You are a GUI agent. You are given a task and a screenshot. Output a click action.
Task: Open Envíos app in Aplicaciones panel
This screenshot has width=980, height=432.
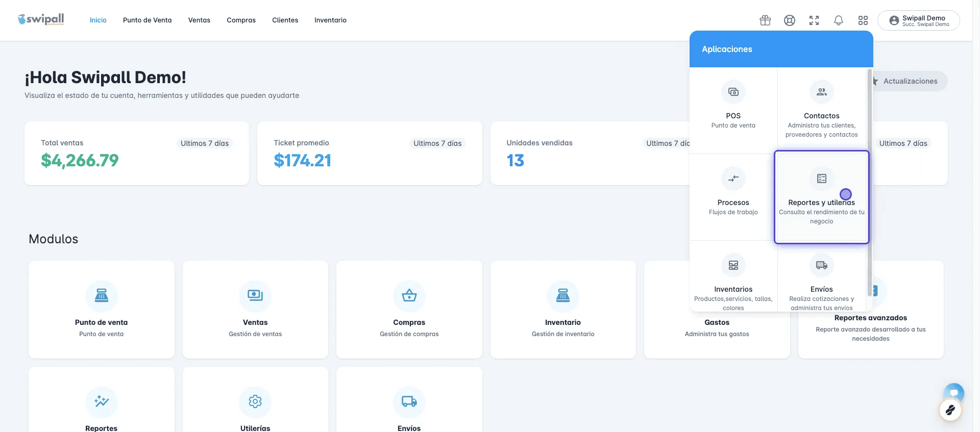[822, 276]
